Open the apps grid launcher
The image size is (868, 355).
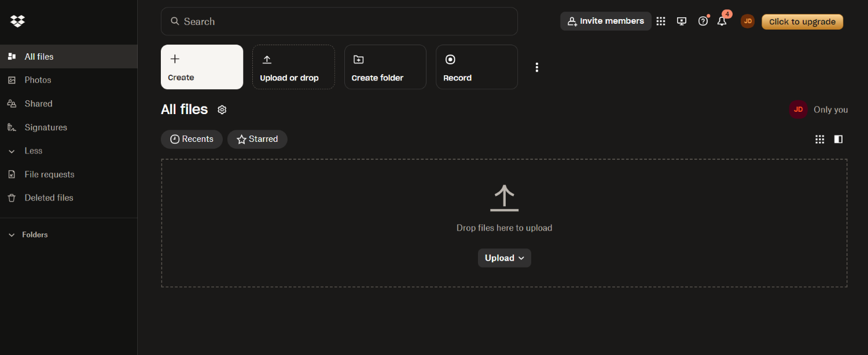[661, 21]
